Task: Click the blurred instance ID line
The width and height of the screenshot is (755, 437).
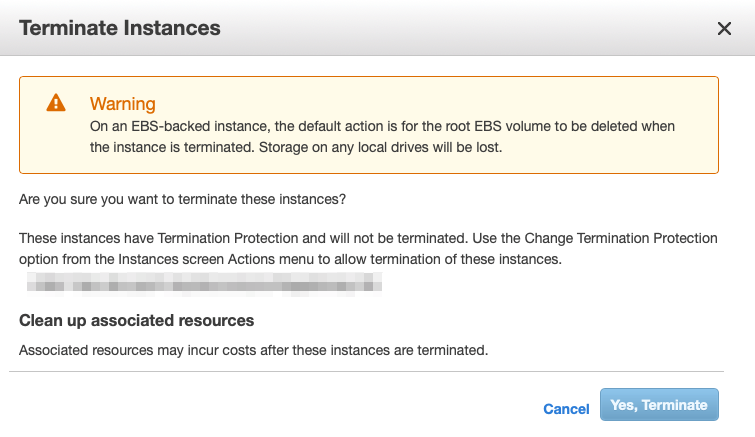Action: point(205,287)
